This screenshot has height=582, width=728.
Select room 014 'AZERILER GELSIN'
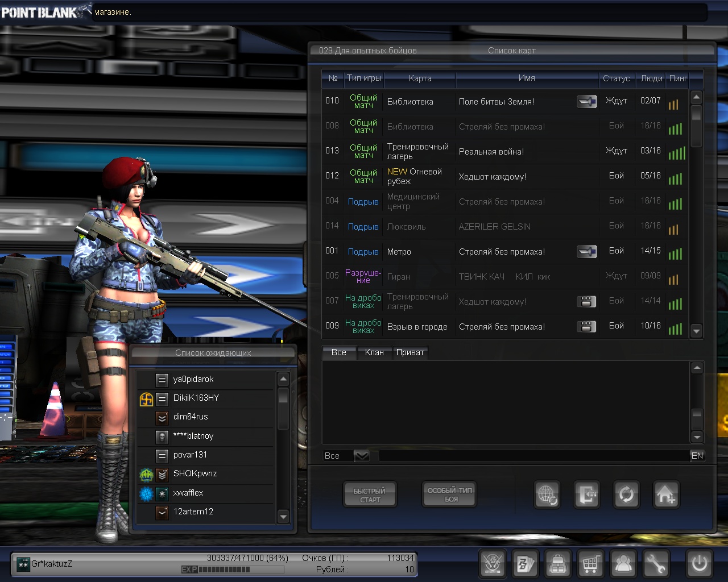[504, 227]
